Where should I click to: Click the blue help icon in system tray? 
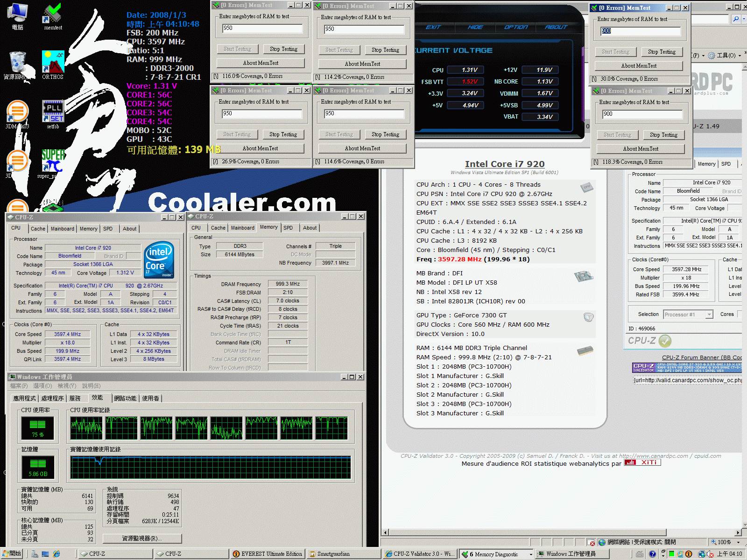point(652,554)
